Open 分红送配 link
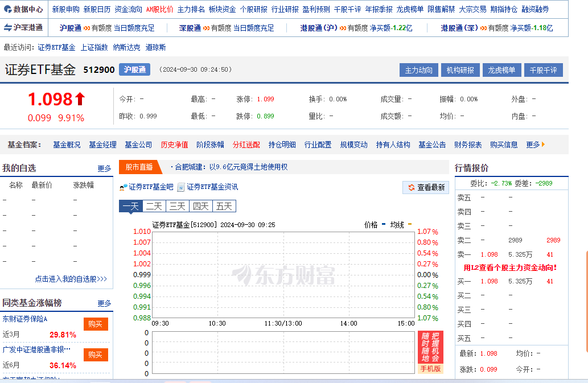The height and width of the screenshot is (383, 588). (x=246, y=145)
